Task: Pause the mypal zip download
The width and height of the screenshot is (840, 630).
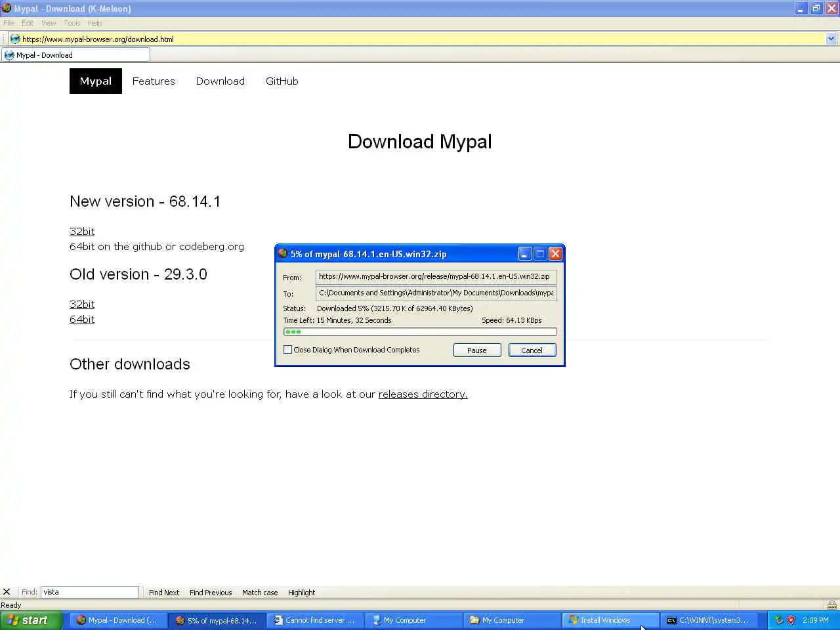Action: pos(477,350)
